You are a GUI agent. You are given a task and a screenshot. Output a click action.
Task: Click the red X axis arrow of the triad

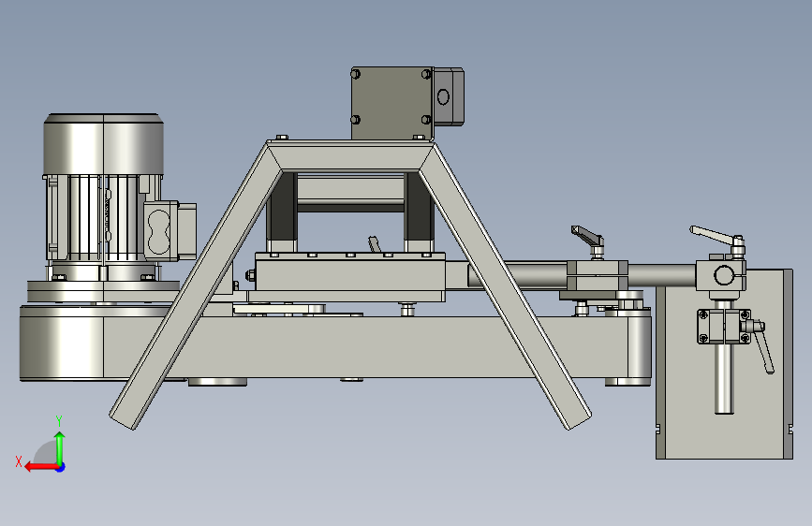coord(40,467)
